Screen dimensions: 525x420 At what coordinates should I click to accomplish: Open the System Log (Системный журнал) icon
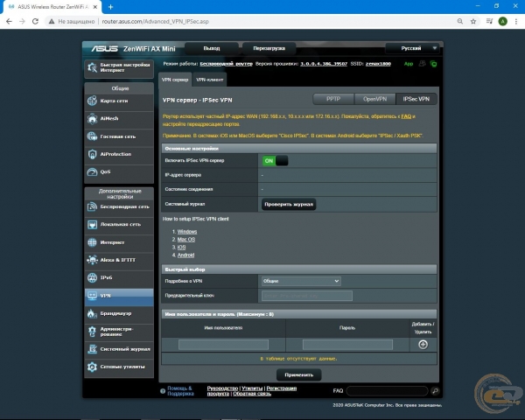[x=92, y=349]
